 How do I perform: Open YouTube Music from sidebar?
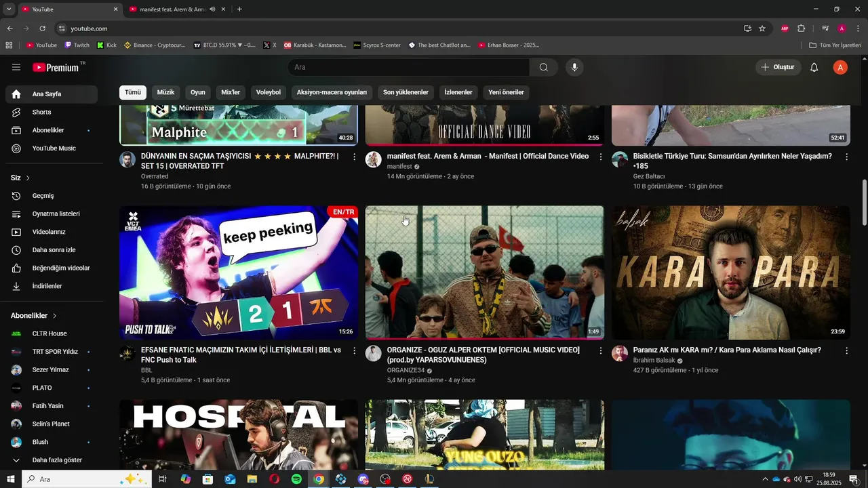click(51, 148)
